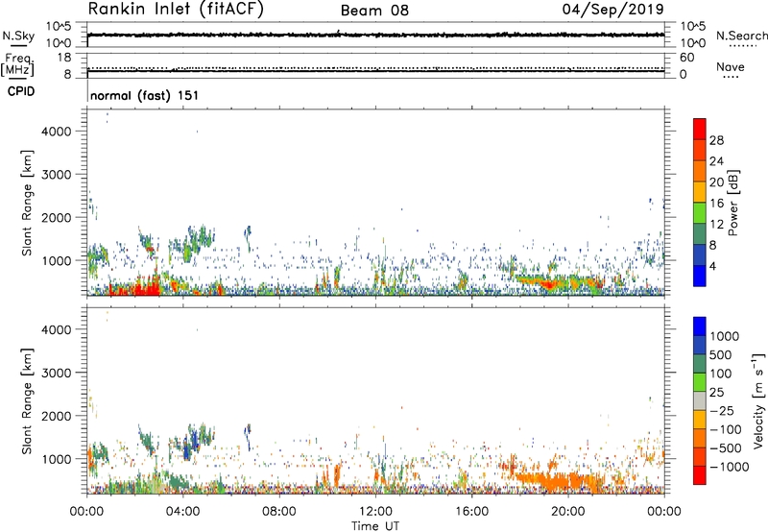
Task: Click the "N.Search" legend label
Action: click(x=741, y=36)
